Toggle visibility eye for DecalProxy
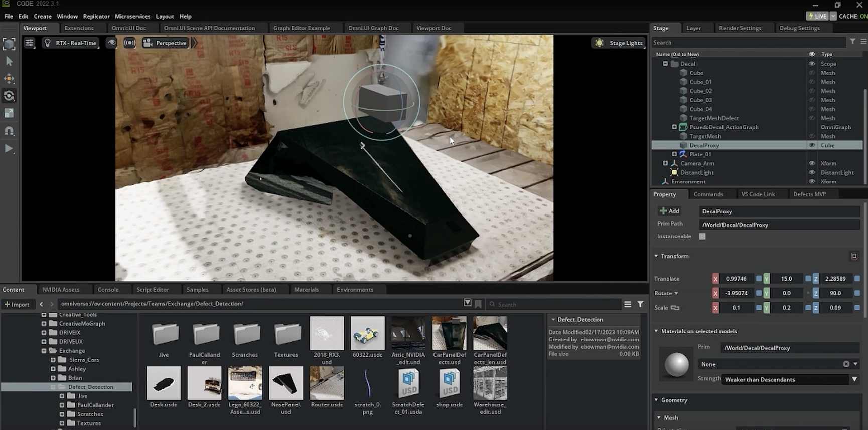This screenshot has width=868, height=430. 811,145
